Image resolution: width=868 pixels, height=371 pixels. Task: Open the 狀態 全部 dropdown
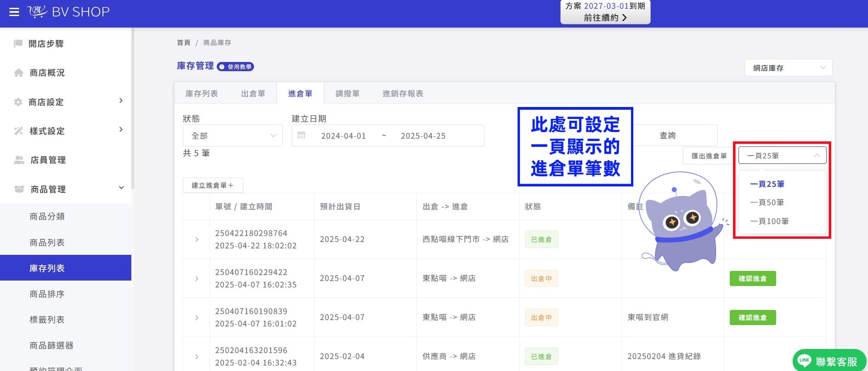pos(233,135)
